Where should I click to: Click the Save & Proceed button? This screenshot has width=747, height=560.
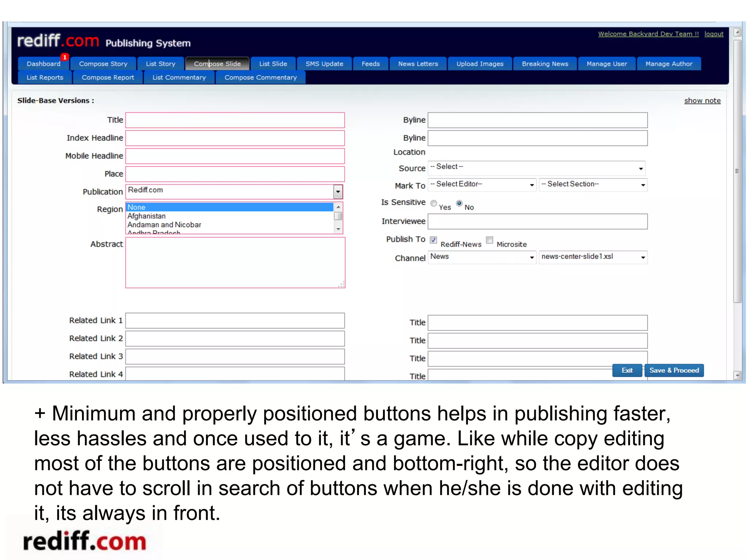click(674, 370)
